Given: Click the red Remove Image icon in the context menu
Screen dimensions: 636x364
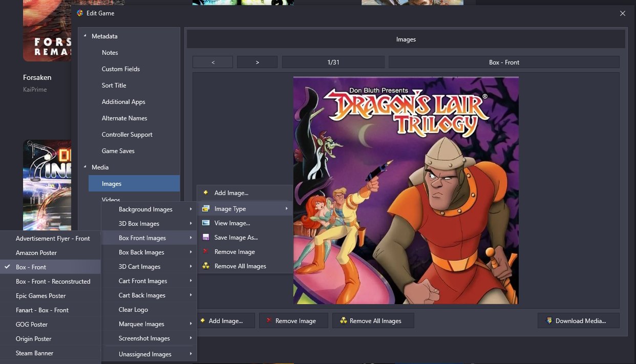Looking at the screenshot, I should click(205, 252).
